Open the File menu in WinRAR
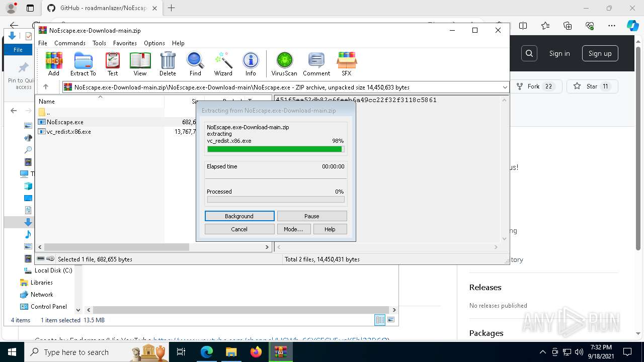This screenshot has height=362, width=644. tap(43, 43)
